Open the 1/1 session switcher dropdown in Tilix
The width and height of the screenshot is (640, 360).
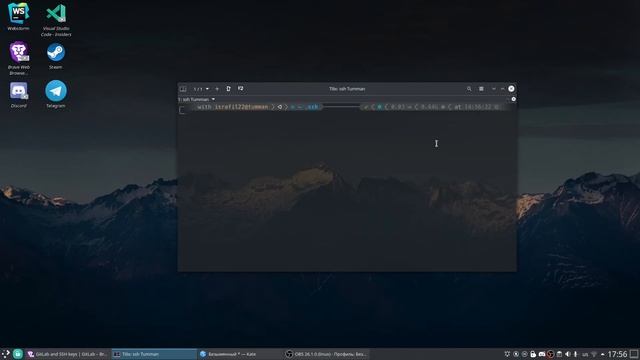201,89
